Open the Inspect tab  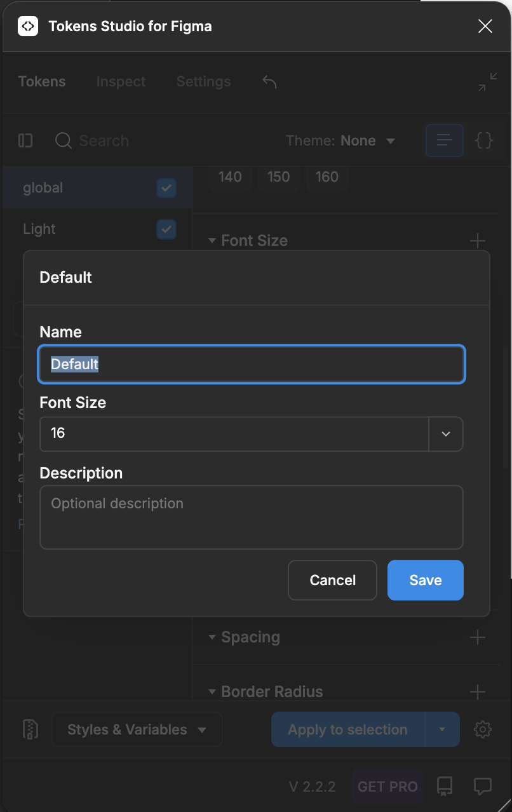pyautogui.click(x=121, y=81)
